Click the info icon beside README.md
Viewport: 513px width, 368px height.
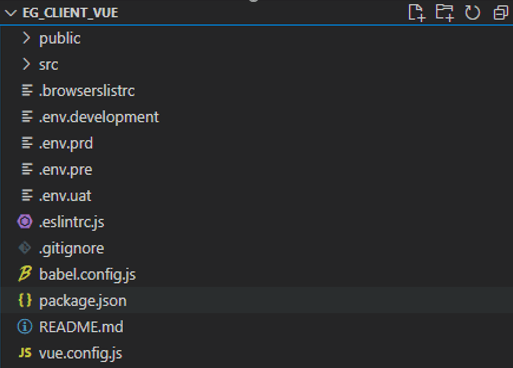25,327
